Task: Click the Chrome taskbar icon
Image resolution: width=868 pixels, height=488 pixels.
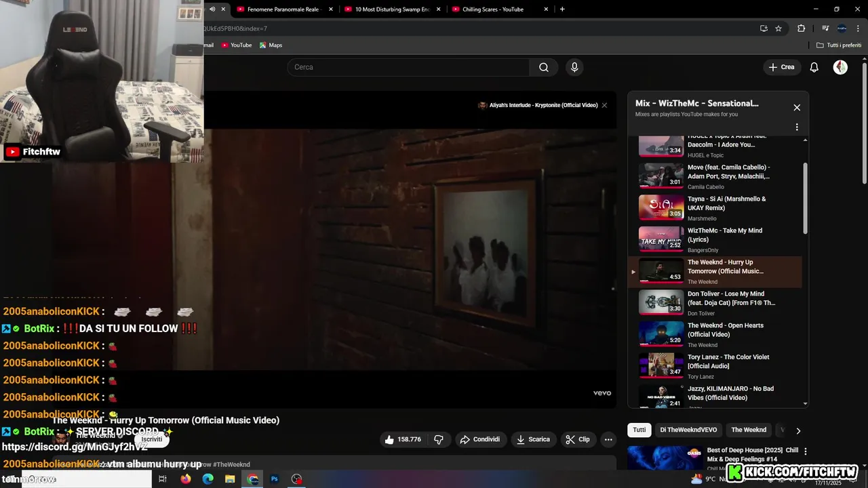Action: click(252, 479)
